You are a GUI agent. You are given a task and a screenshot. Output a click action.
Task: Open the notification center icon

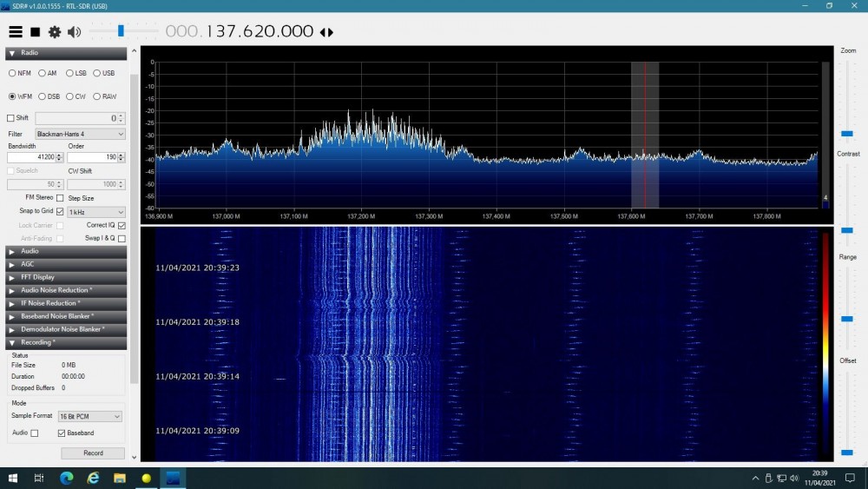pyautogui.click(x=851, y=478)
